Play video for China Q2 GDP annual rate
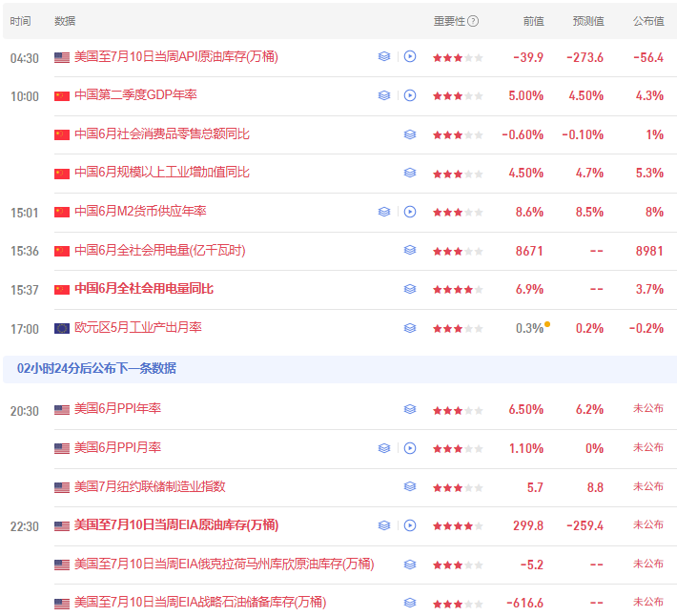This screenshot has height=616, width=677. (x=410, y=95)
